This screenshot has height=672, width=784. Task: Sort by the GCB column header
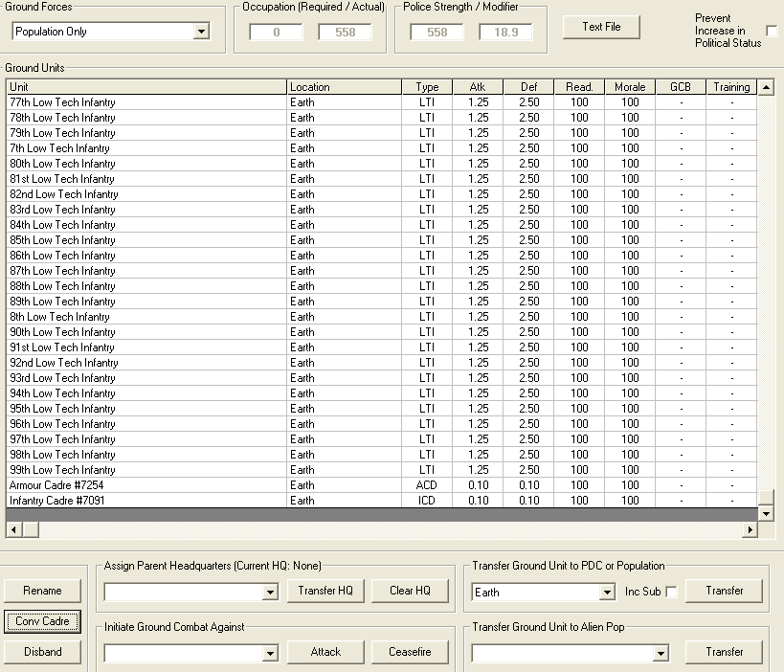click(x=681, y=87)
